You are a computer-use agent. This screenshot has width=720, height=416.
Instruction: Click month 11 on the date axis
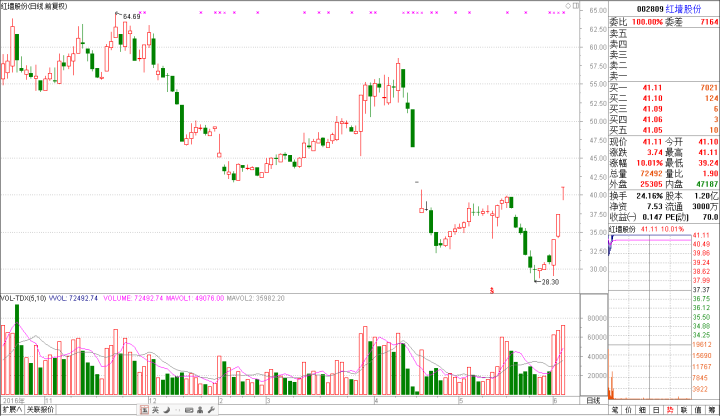pos(48,401)
